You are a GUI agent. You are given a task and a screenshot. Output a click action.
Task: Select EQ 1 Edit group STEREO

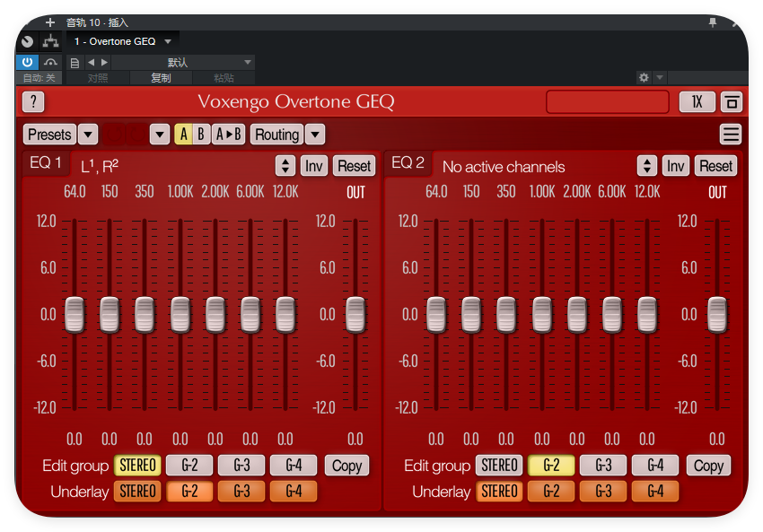137,466
